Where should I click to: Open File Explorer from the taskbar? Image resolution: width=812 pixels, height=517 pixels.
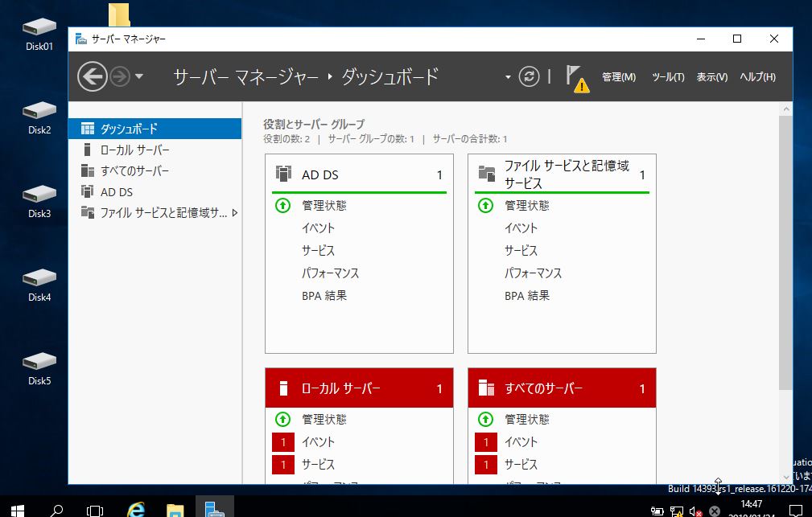(x=175, y=509)
